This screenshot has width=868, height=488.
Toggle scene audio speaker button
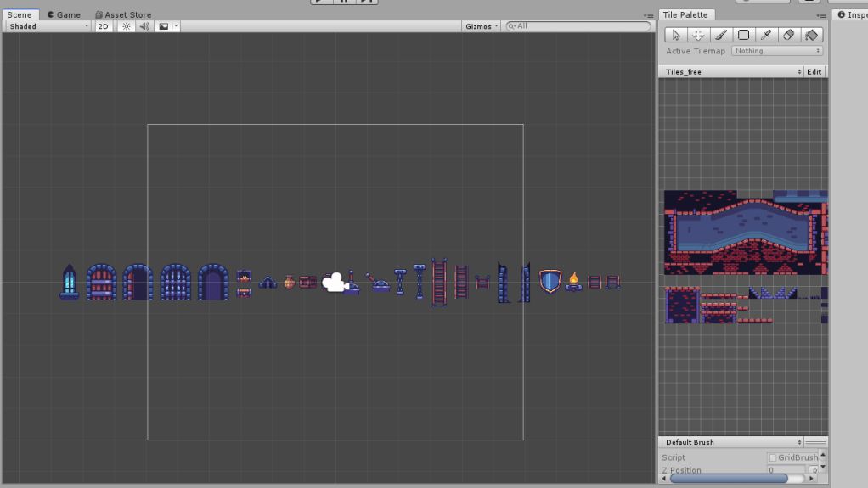pos(144,26)
